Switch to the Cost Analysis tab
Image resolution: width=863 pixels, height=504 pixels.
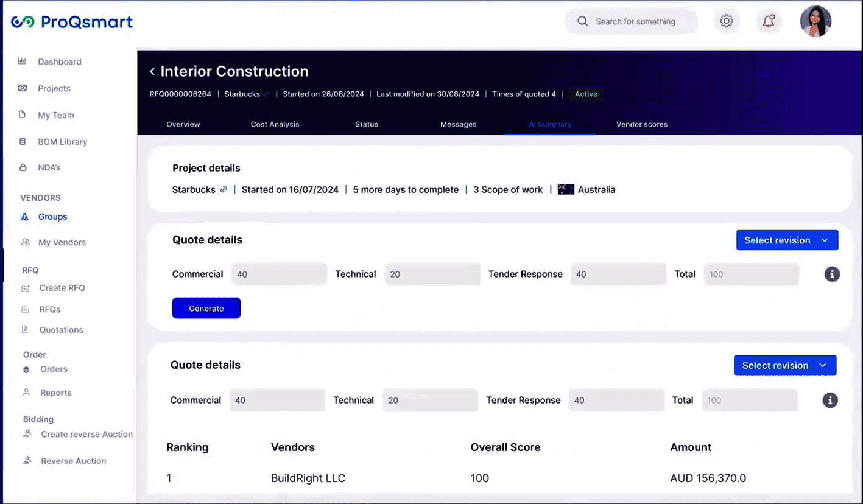275,124
